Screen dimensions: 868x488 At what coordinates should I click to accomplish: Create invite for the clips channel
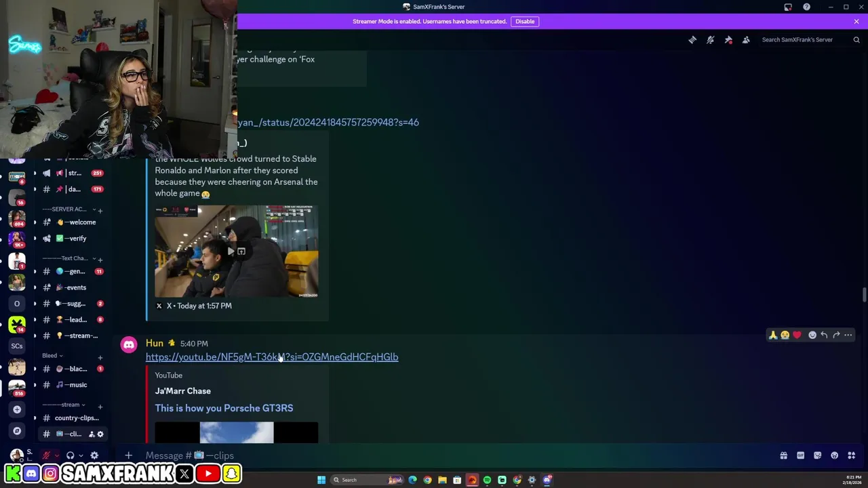click(92, 434)
